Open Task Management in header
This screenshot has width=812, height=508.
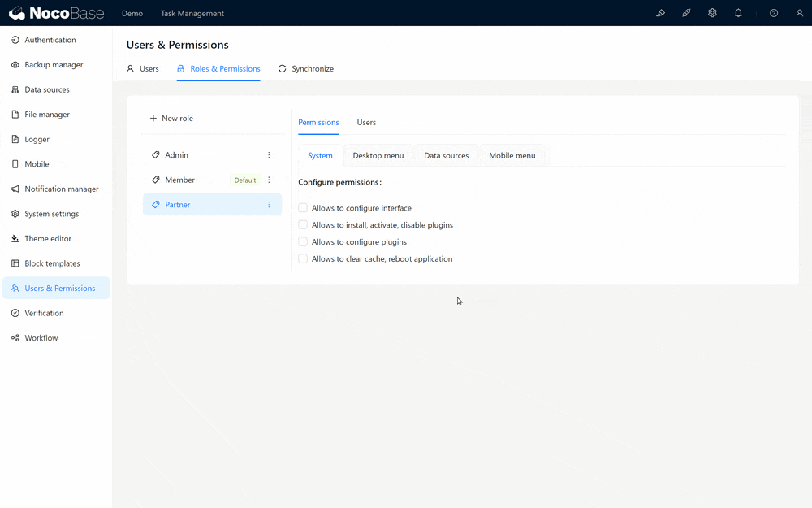(x=192, y=14)
